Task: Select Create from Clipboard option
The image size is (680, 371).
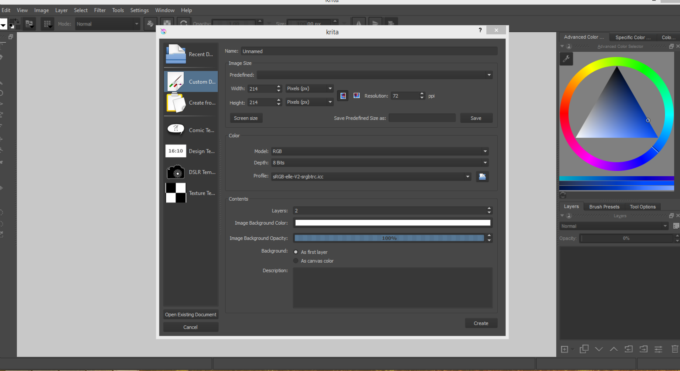Action: 191,103
